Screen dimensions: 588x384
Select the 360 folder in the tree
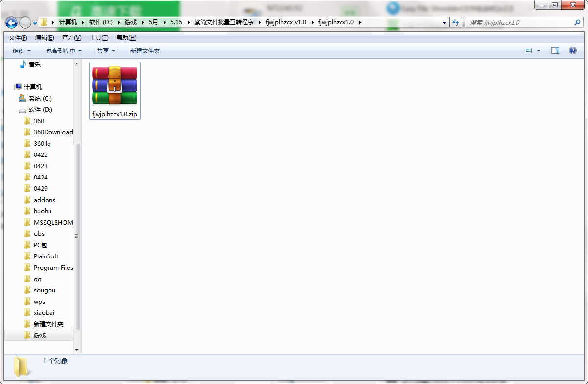[39, 121]
